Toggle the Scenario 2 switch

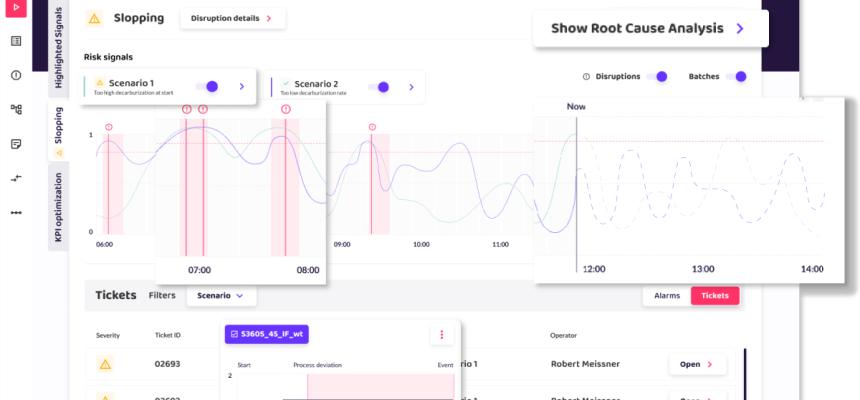(378, 87)
